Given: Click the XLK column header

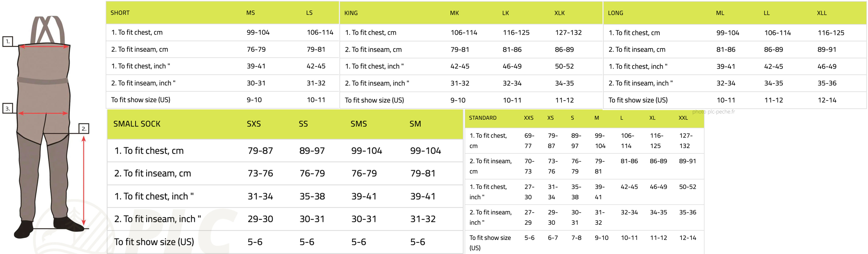Looking at the screenshot, I should (x=559, y=13).
